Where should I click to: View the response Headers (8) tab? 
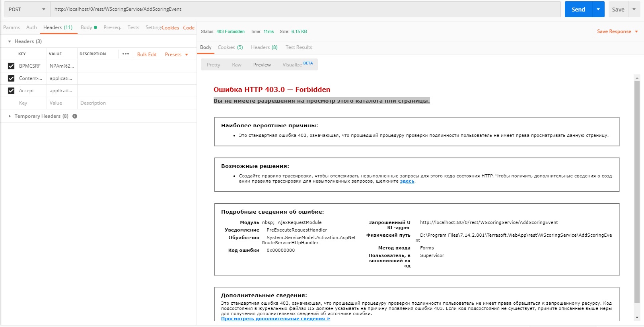coord(264,47)
